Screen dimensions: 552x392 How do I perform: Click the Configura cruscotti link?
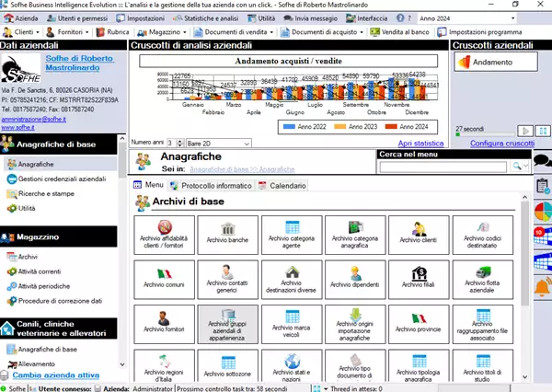[x=502, y=144]
